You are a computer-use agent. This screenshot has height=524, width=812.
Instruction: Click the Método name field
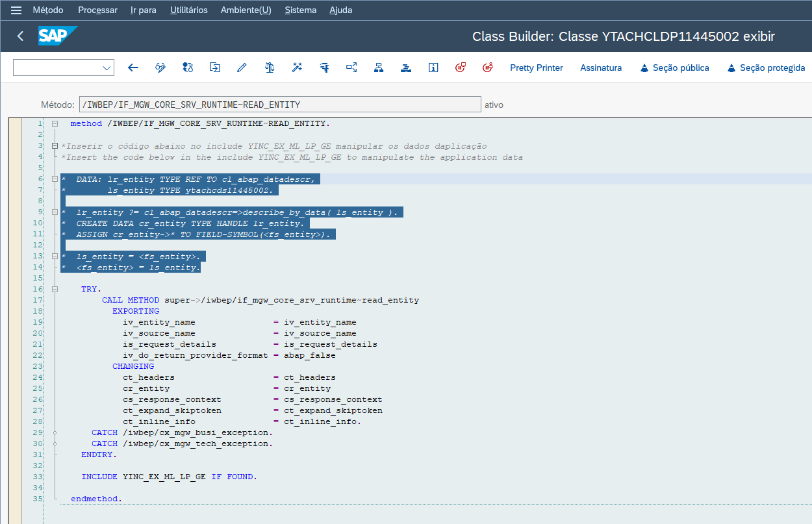pyautogui.click(x=279, y=105)
